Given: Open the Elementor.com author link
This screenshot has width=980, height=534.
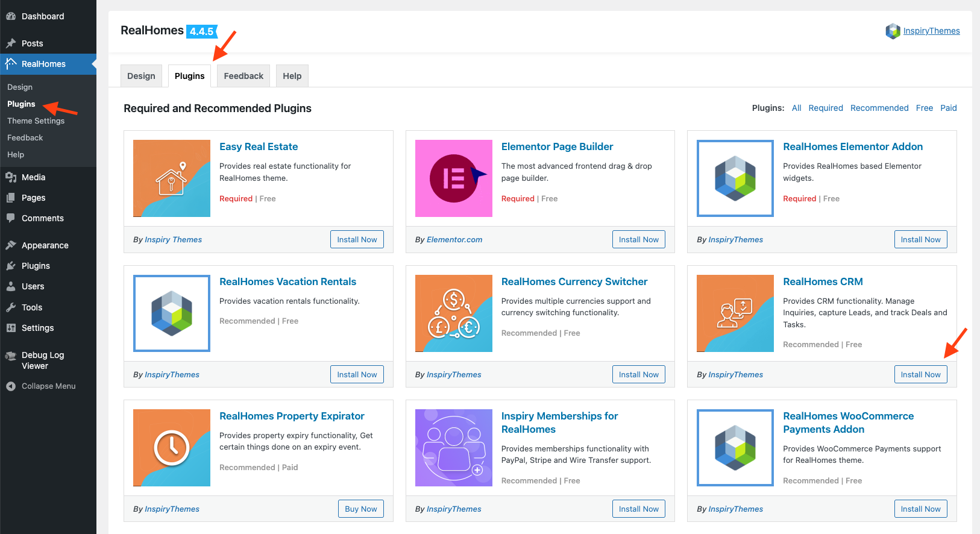Looking at the screenshot, I should tap(454, 239).
